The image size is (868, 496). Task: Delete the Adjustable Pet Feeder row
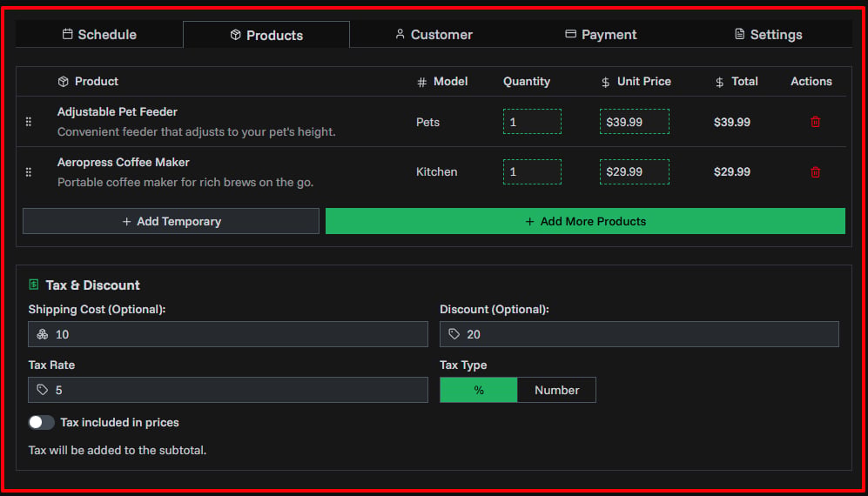coord(815,122)
